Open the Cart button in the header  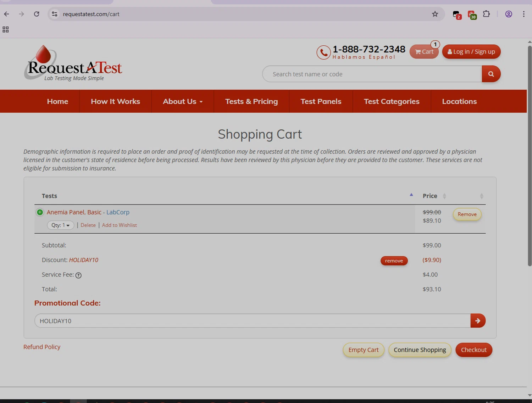424,52
